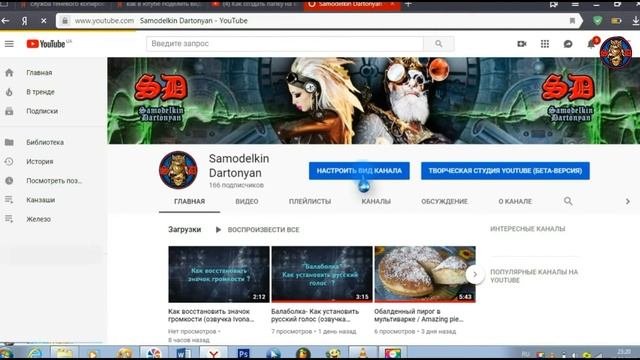
Task: Bookmark the page with the flag icon
Action: pyautogui.click(x=572, y=20)
